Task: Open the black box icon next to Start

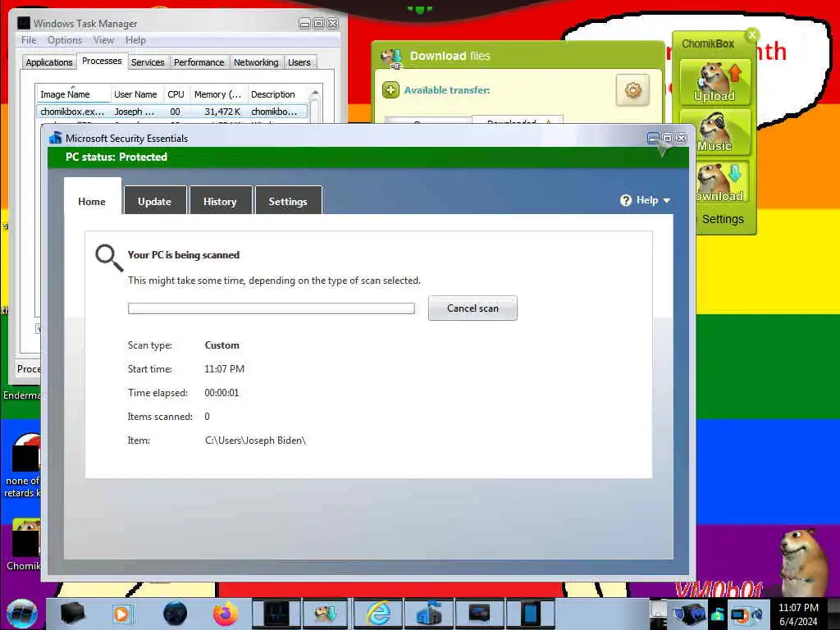Action: [72, 614]
